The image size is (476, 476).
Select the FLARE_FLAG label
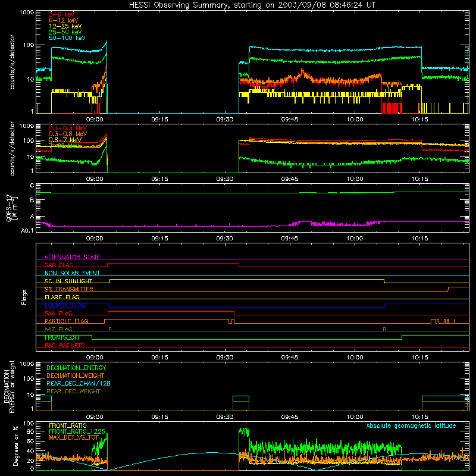pyautogui.click(x=62, y=297)
